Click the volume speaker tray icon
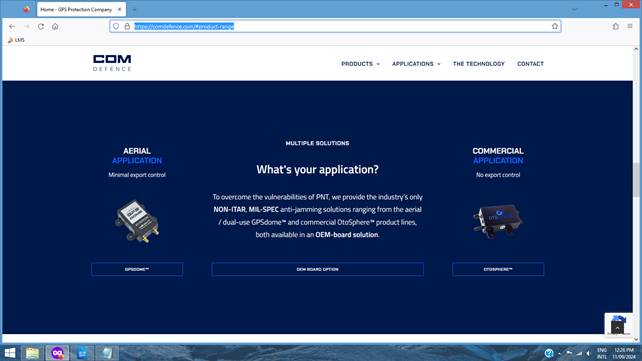This screenshot has height=361, width=642. coord(588,353)
